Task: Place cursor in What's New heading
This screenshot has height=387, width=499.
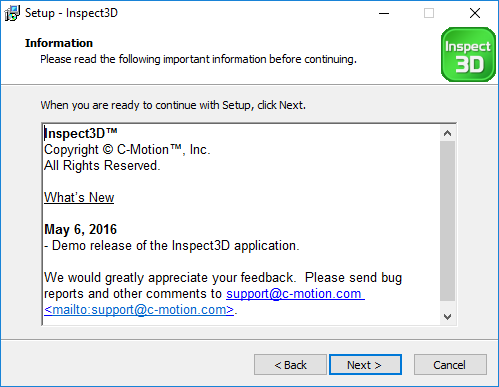Action: pos(79,197)
